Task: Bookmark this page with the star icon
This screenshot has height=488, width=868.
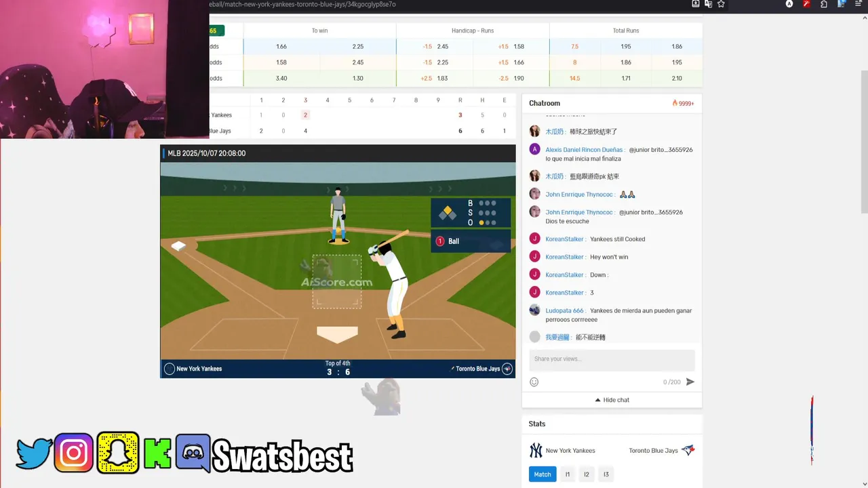Action: click(722, 4)
